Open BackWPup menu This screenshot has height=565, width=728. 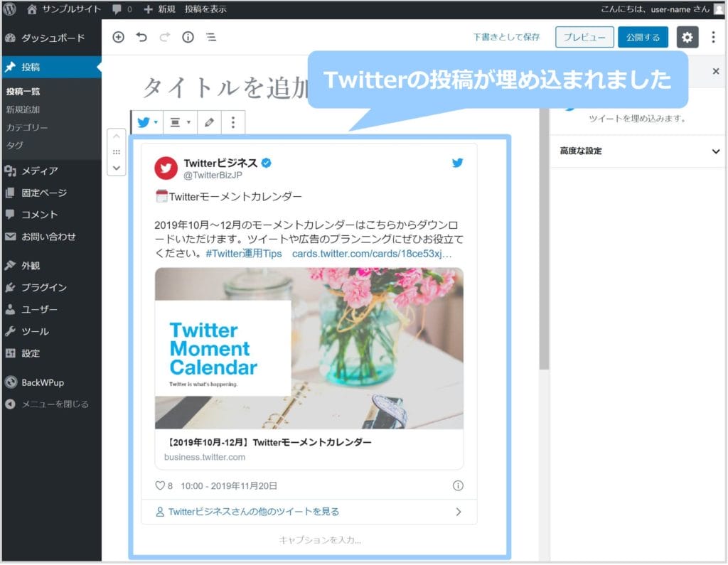pos(51,382)
